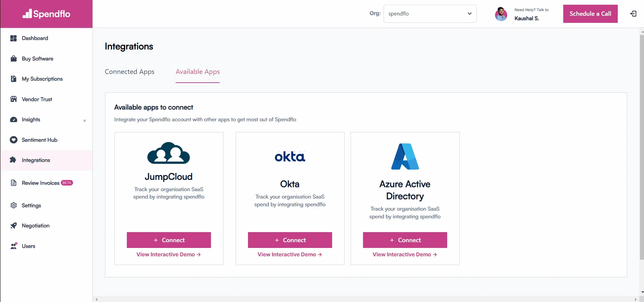Click the Azure Active Directory logo
Image resolution: width=644 pixels, height=302 pixels.
pos(405,157)
